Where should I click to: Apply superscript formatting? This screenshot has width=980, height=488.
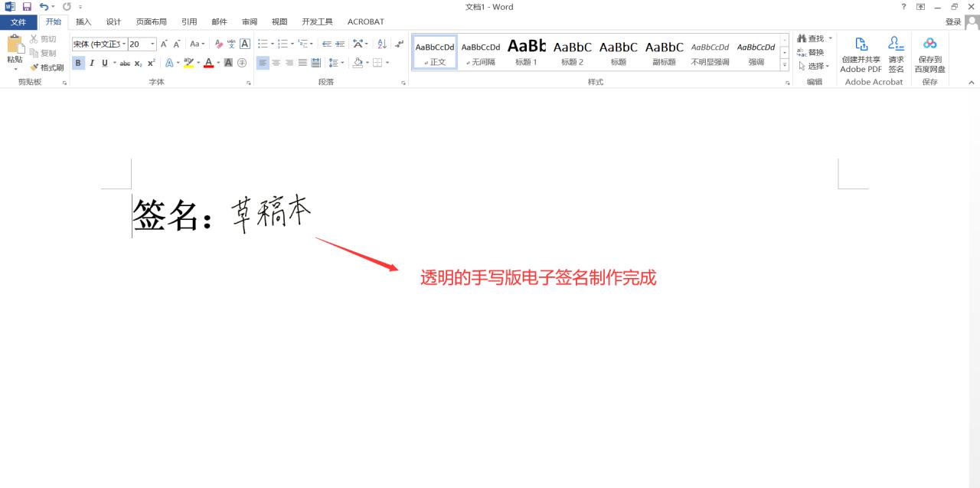tap(152, 63)
